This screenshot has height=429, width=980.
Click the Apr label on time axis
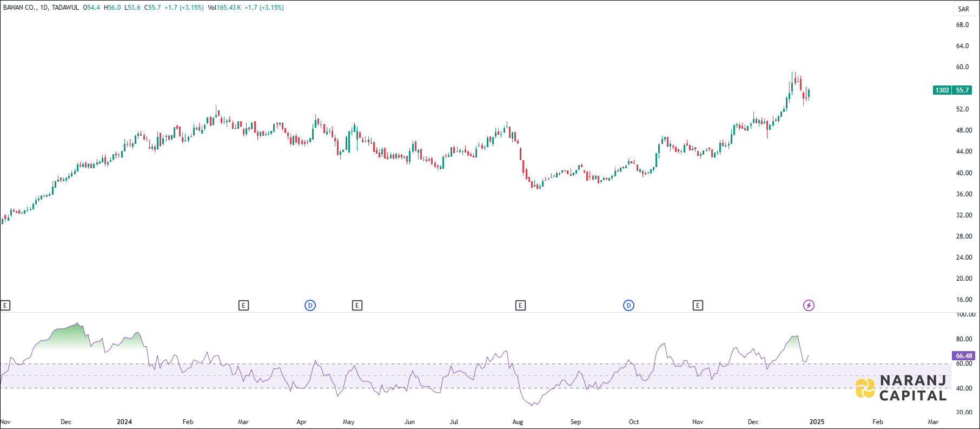302,422
